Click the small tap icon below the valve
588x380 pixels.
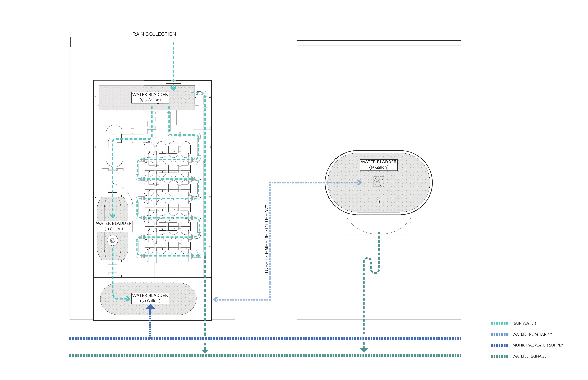(379, 200)
